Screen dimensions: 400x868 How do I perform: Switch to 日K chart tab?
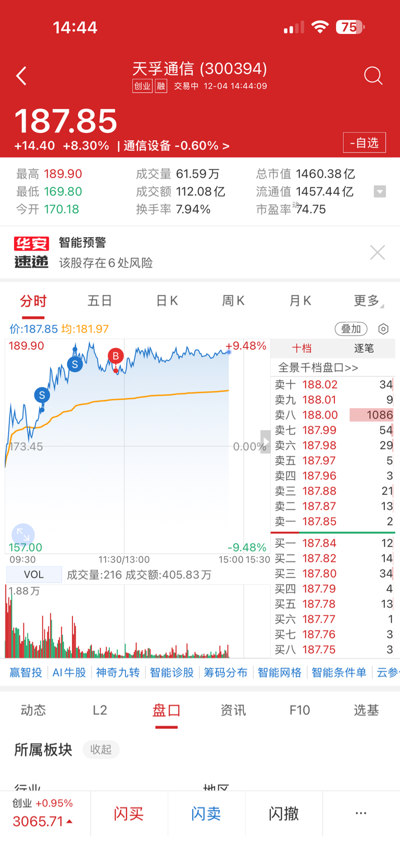167,301
